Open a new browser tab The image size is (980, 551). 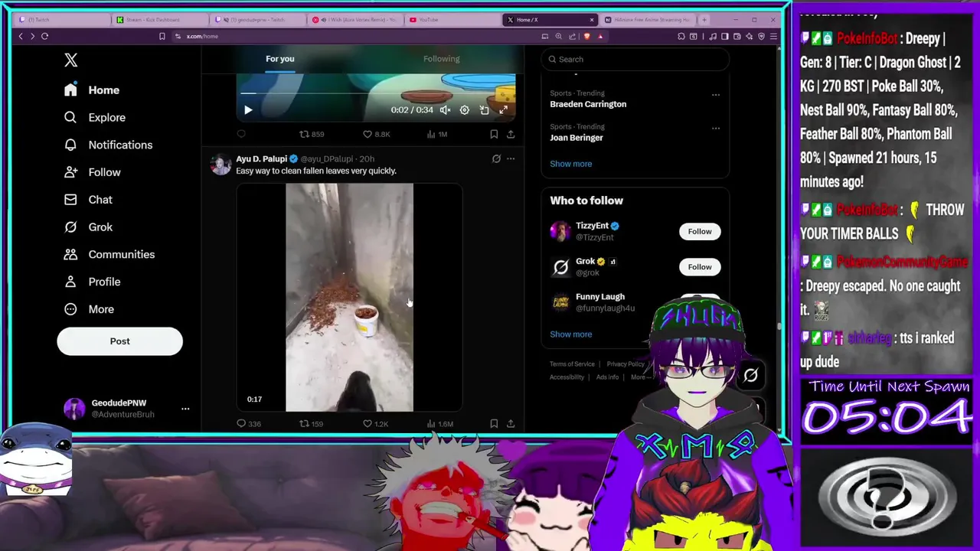(704, 20)
